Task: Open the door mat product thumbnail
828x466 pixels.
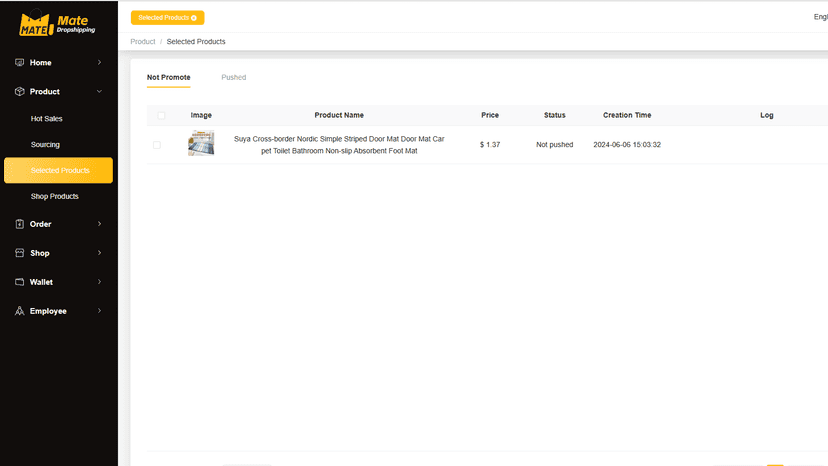Action: 201,143
